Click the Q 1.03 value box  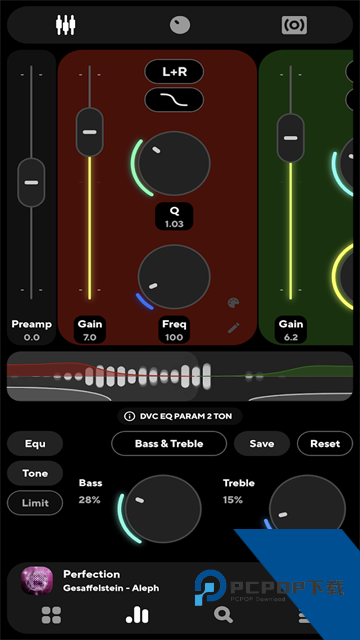[x=174, y=216]
